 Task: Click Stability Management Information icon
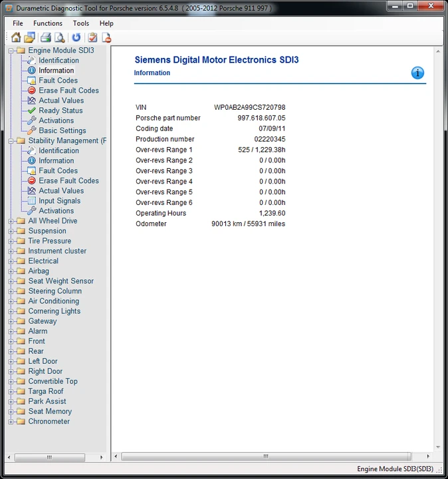(x=32, y=160)
